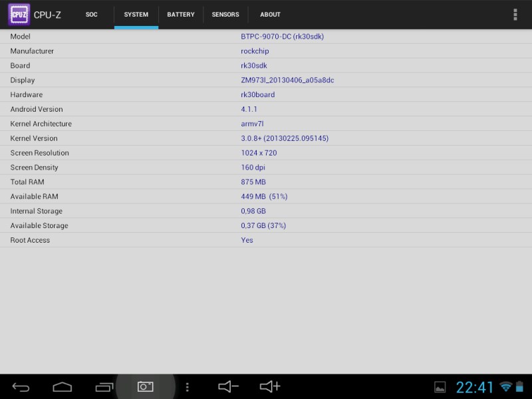Tap the gallery notification icon in status bar
This screenshot has height=399, width=532.
click(440, 387)
